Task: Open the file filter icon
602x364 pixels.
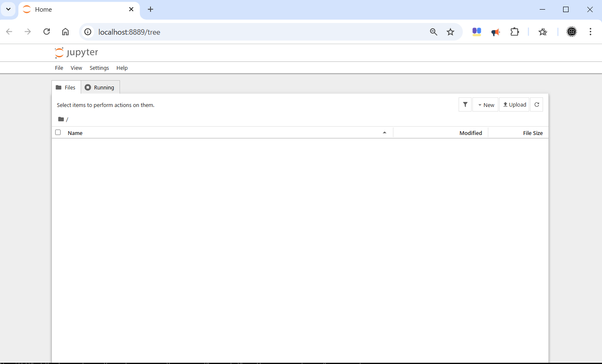Action: coord(465,104)
